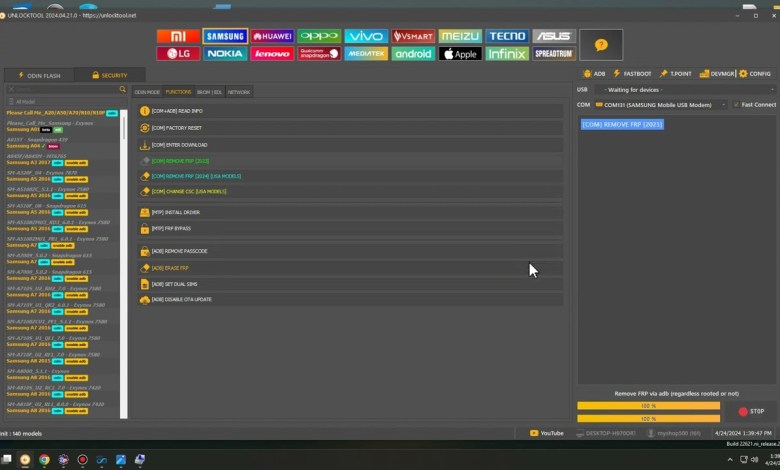
Task: Run [COM] REMOVE FRP [2024] USA models
Action: [x=351, y=176]
